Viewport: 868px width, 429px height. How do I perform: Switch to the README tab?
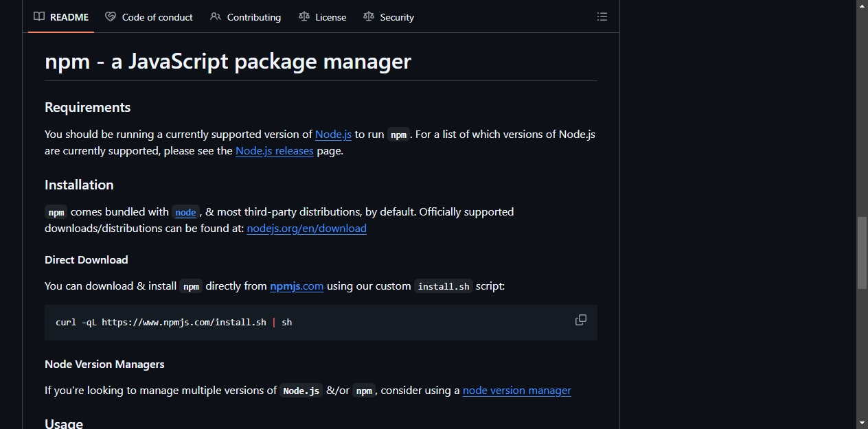coord(61,16)
